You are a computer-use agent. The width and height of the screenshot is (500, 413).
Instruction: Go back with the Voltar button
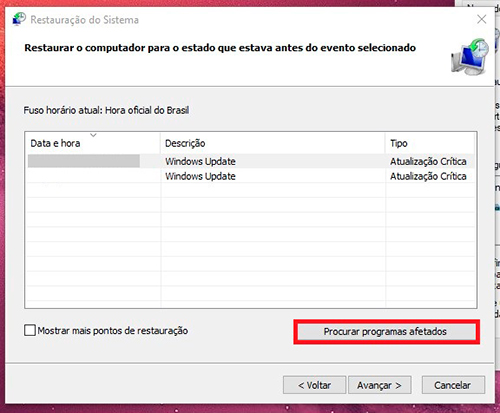point(314,385)
